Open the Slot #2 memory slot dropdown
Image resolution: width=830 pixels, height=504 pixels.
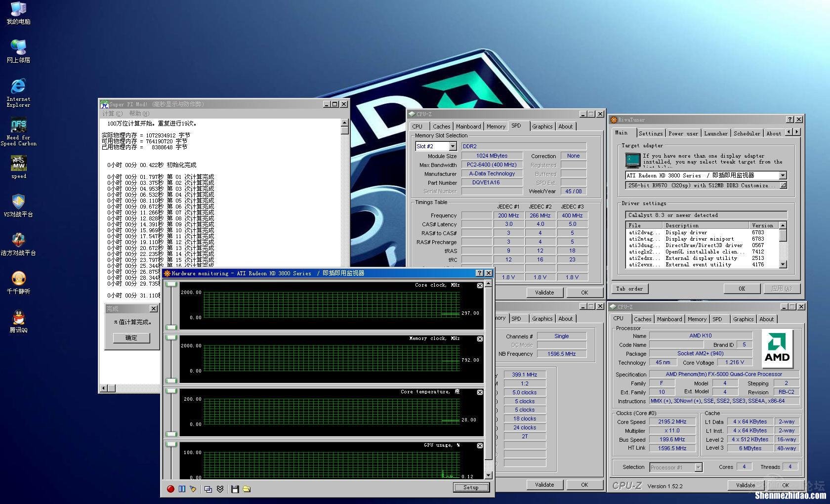point(453,146)
